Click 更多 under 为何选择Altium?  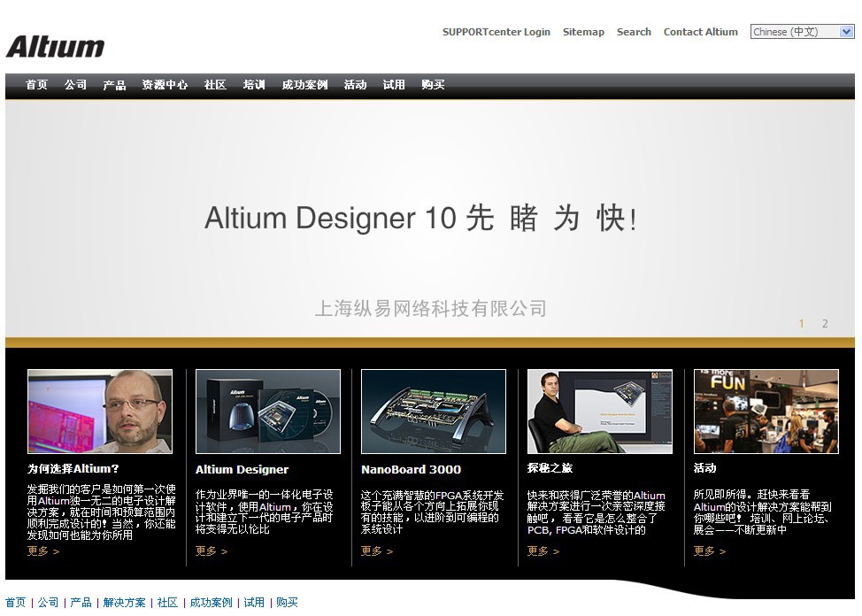pos(43,551)
